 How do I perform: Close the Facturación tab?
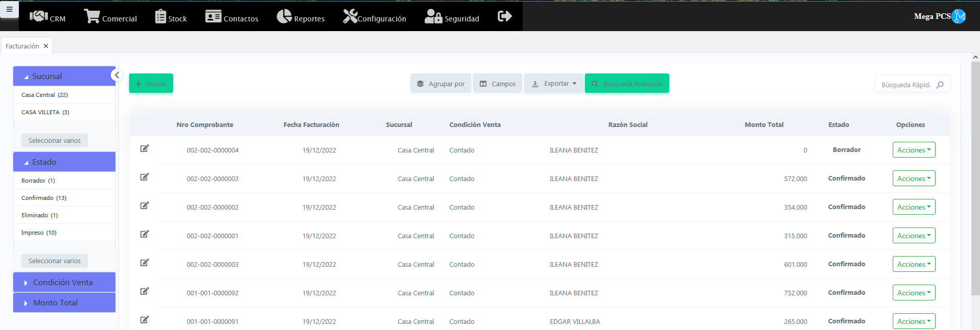coord(46,46)
